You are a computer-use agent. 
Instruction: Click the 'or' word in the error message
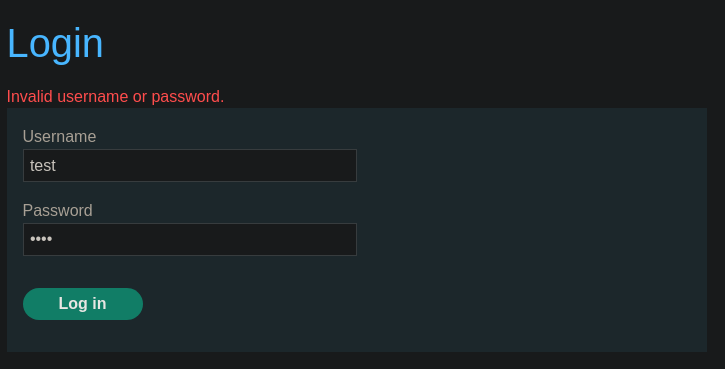pos(140,97)
